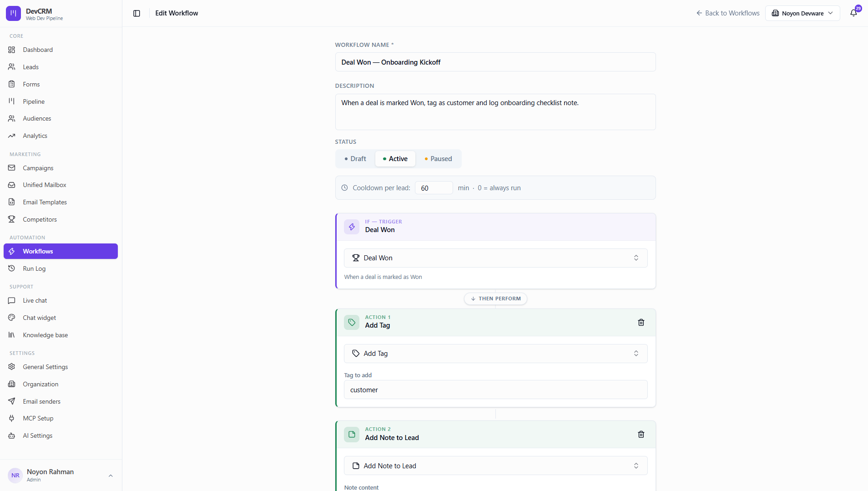Image resolution: width=868 pixels, height=491 pixels.
Task: Expand Noyon Rahman user menu
Action: coord(61,475)
